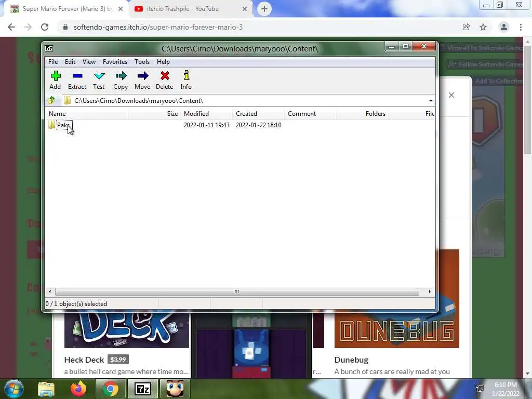
Task: Click the Mario game taskbar icon
Action: tap(175, 389)
